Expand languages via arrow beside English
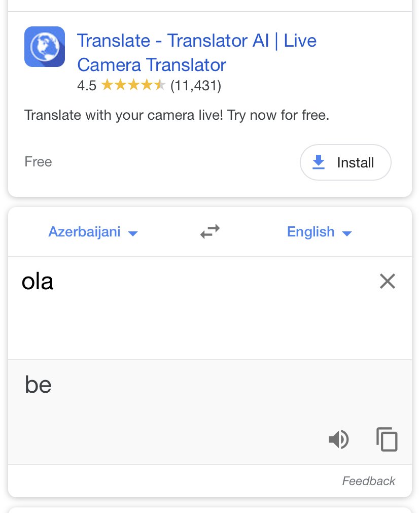Viewport: 420px width, 513px height. 347,233
